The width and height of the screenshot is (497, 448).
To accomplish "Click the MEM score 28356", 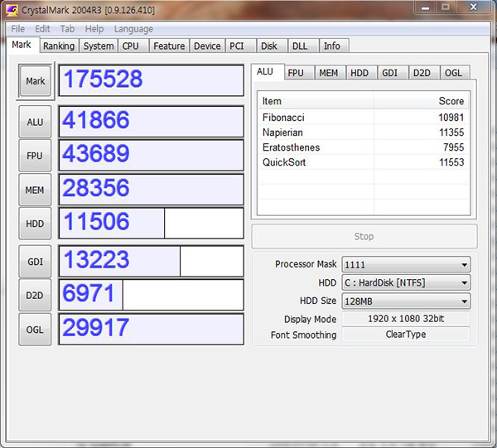I will tap(152, 190).
